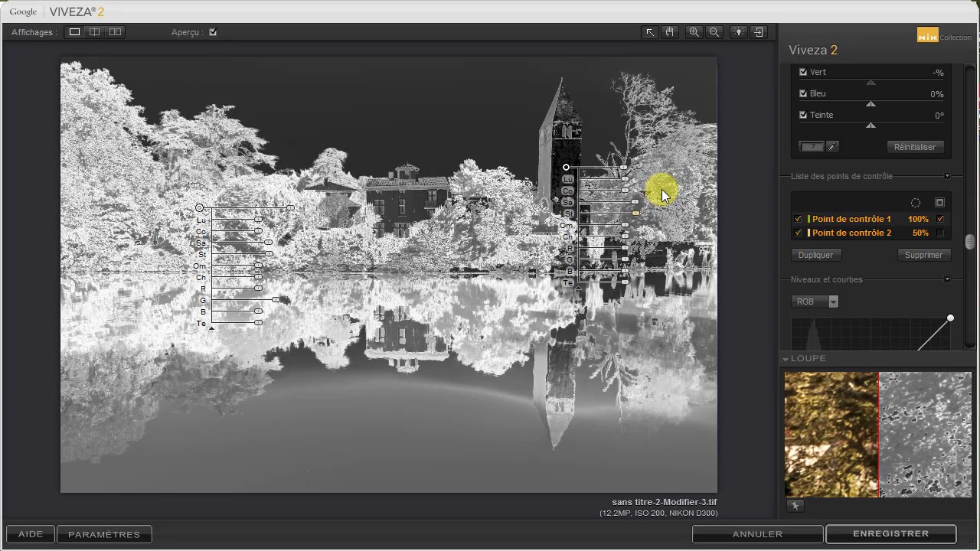The width and height of the screenshot is (980, 551).
Task: Click ENREGISTRER to save
Action: point(891,533)
